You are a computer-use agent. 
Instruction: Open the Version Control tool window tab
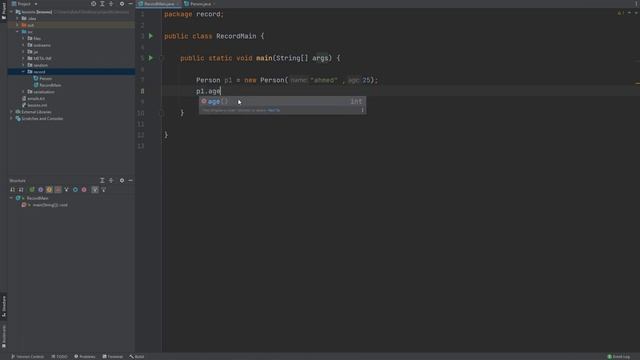[x=27, y=356]
